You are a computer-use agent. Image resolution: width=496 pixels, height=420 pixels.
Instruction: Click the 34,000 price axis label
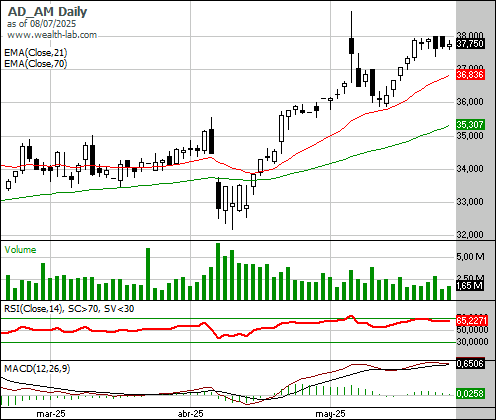click(x=470, y=169)
